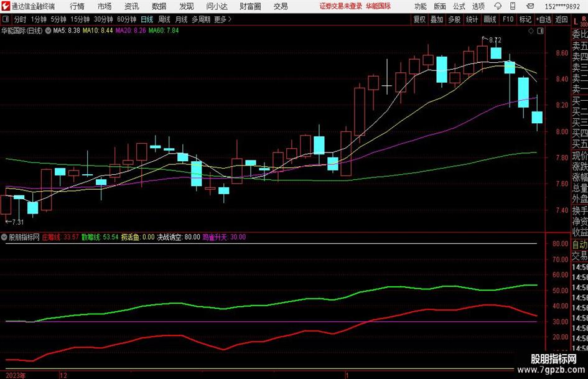The height and width of the screenshot is (379, 588).
Task: Toggle the left side panel icon
Action: pos(5,19)
